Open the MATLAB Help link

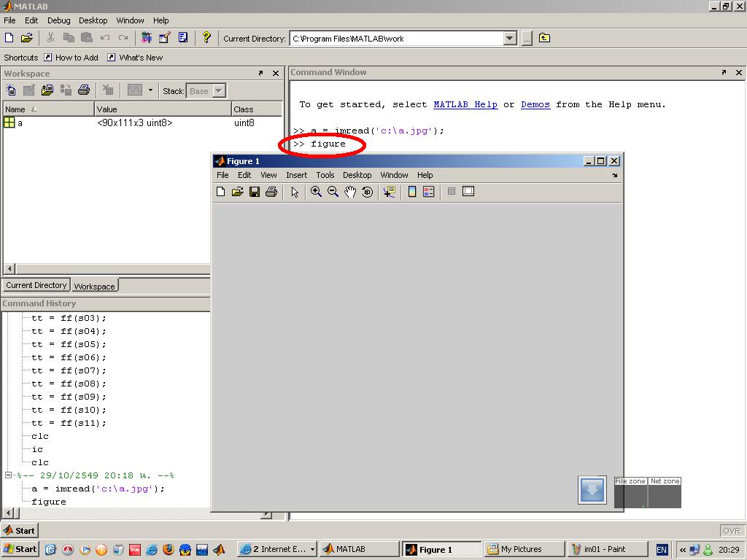pos(465,104)
